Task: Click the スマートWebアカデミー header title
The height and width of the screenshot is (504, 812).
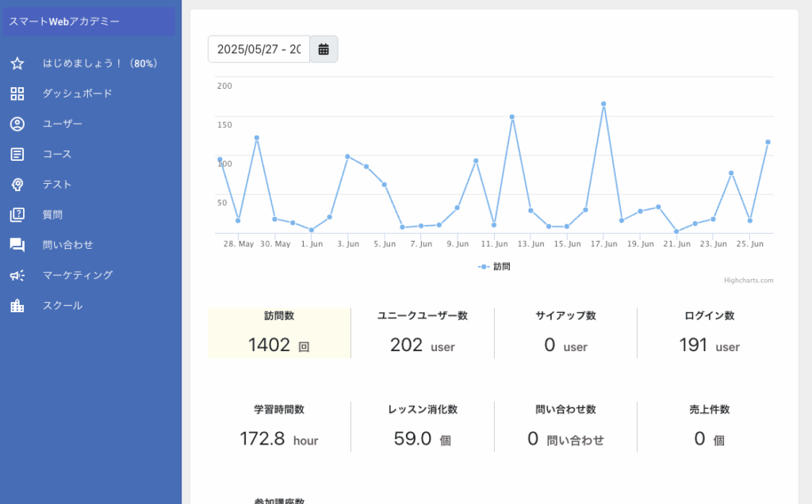Action: [64, 21]
